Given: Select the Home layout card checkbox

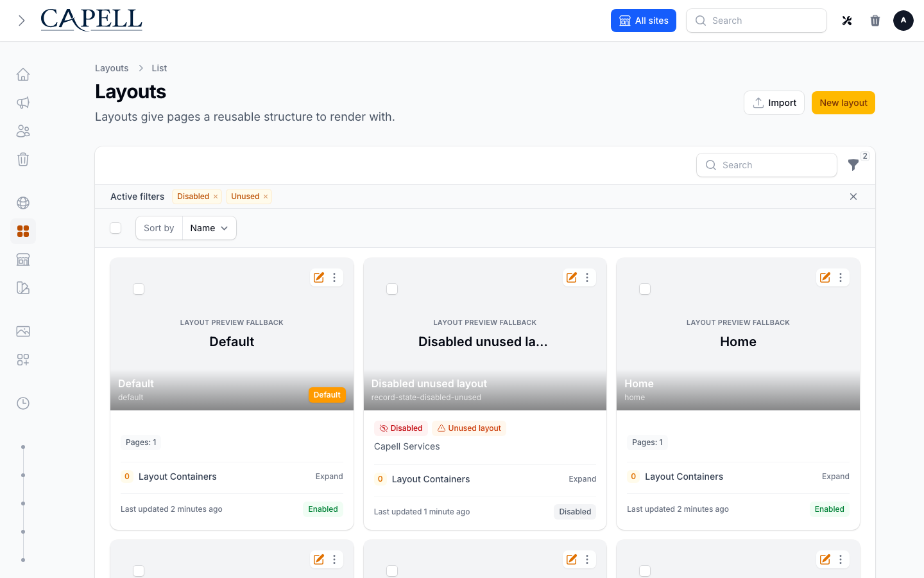Looking at the screenshot, I should (x=645, y=289).
